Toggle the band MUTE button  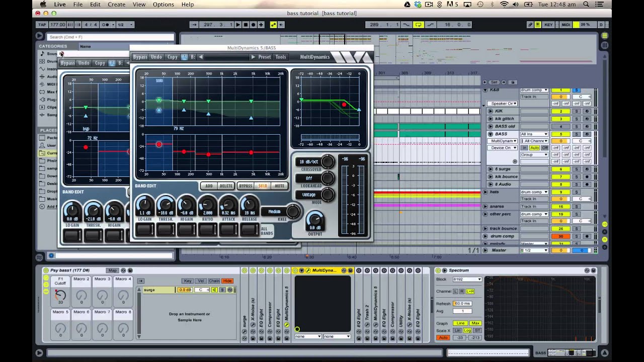[x=279, y=186]
